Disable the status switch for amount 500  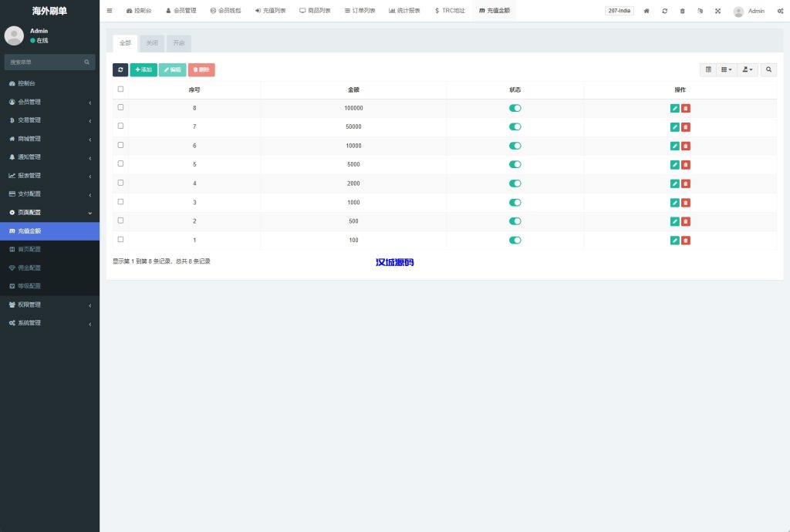point(515,221)
